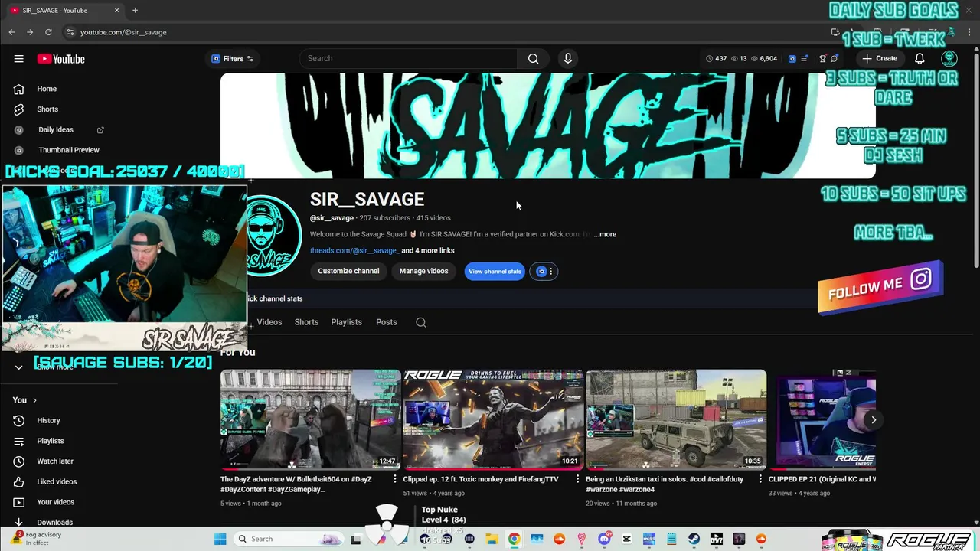Open the DayZ adventure video thumbnail
The image size is (980, 551).
click(x=310, y=419)
